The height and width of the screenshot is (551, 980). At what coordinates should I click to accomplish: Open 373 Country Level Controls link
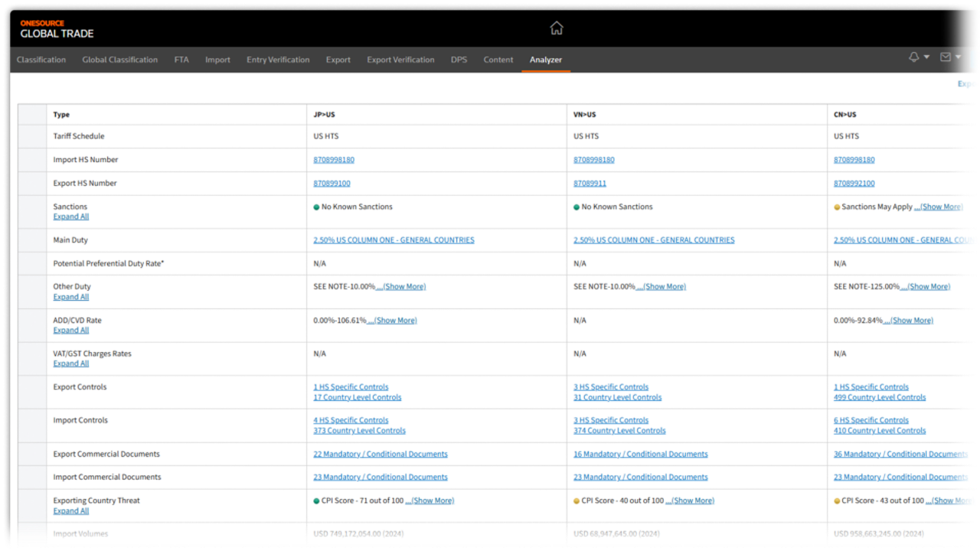pyautogui.click(x=360, y=430)
